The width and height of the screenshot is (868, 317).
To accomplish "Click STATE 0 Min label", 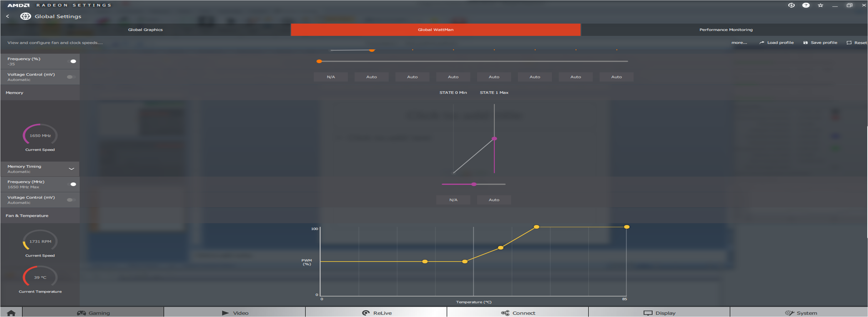I will [x=453, y=92].
